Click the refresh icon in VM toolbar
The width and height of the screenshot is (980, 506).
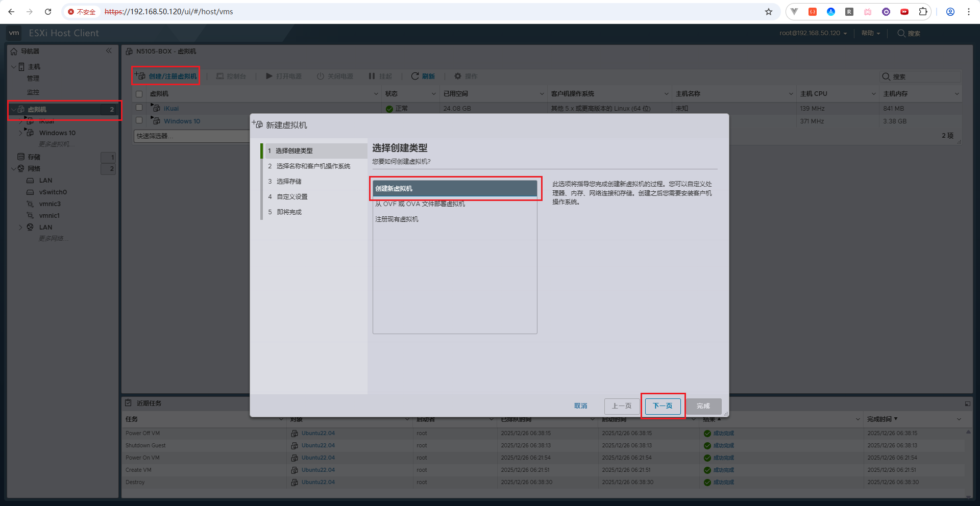pyautogui.click(x=415, y=76)
